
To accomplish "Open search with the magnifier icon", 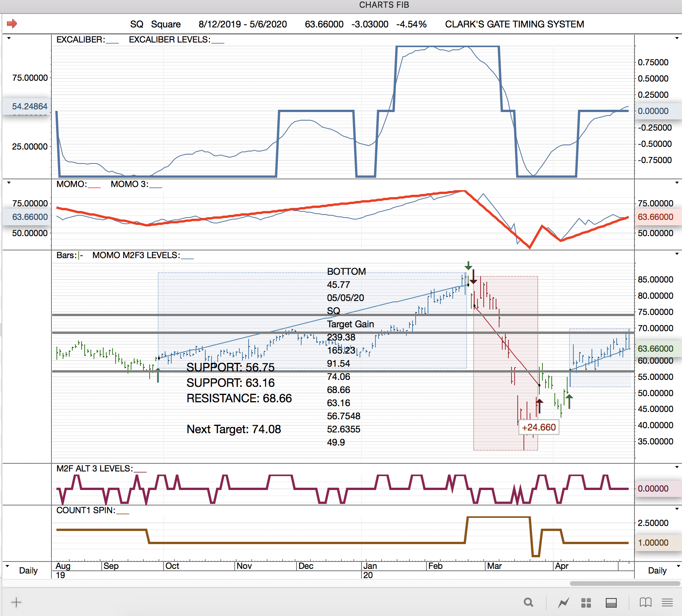I will pyautogui.click(x=529, y=602).
